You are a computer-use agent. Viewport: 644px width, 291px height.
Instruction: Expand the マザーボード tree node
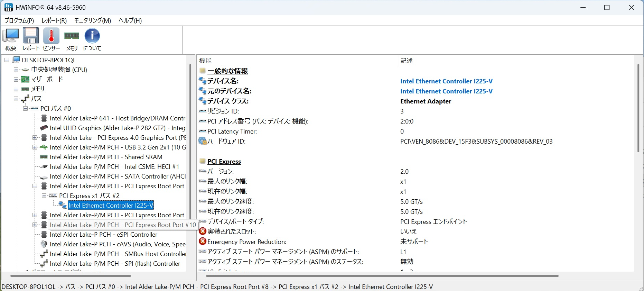point(16,79)
